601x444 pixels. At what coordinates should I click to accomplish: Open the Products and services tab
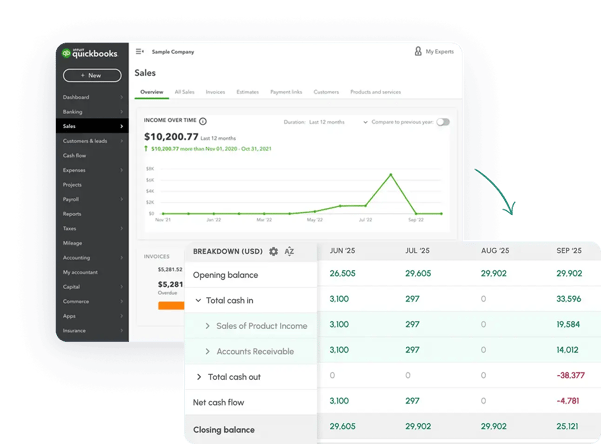click(x=376, y=92)
